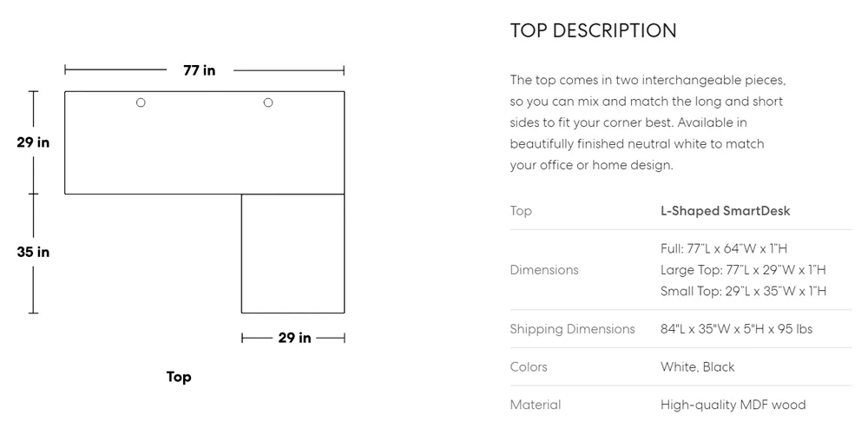Click the Small Top dimensions line
The image size is (868, 435).
[743, 291]
